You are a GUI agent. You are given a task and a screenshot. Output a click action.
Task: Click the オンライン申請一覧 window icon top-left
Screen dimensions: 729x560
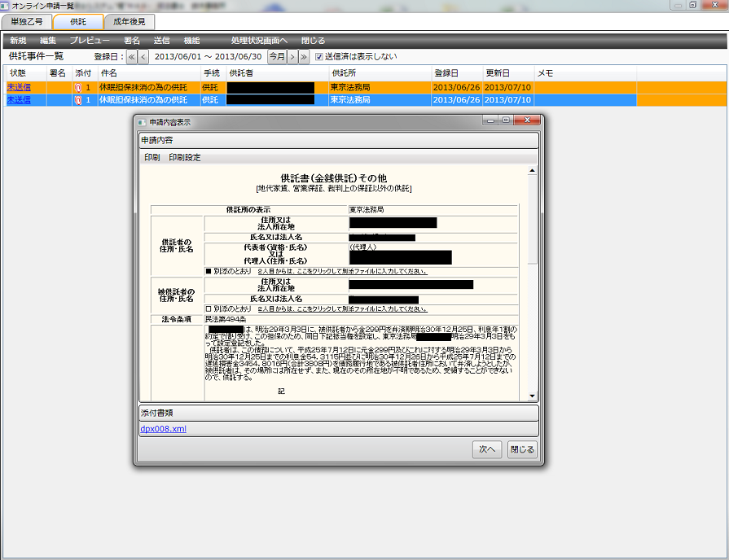tap(7, 5)
